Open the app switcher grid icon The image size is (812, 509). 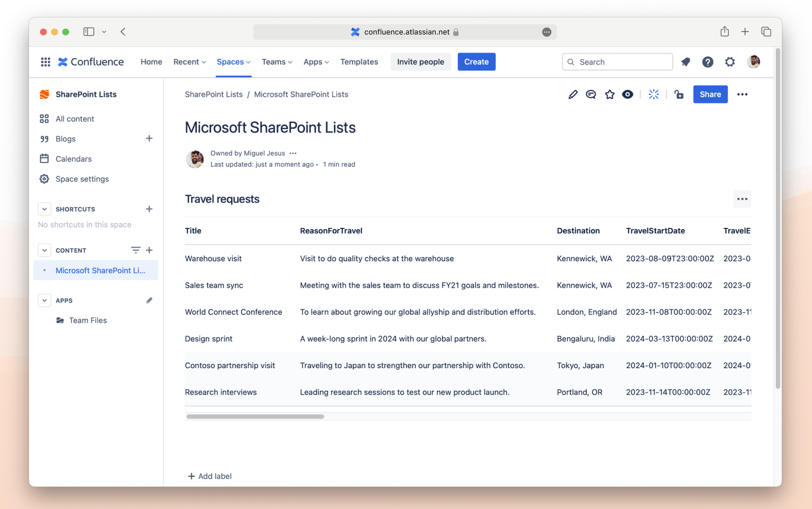(x=46, y=62)
